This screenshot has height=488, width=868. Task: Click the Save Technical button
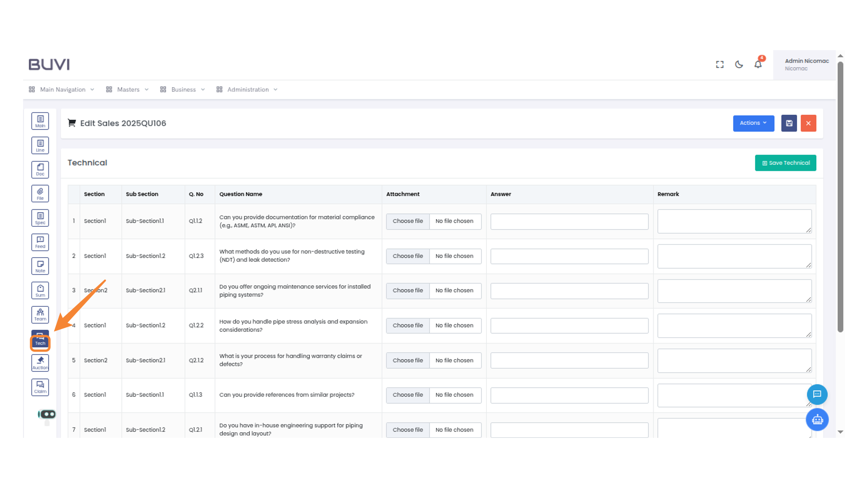pyautogui.click(x=785, y=163)
